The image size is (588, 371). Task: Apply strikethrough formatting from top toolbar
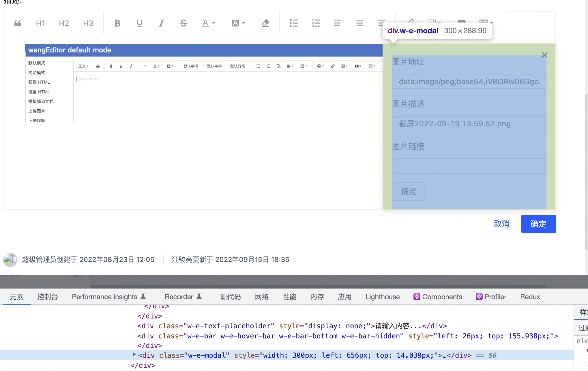point(183,23)
